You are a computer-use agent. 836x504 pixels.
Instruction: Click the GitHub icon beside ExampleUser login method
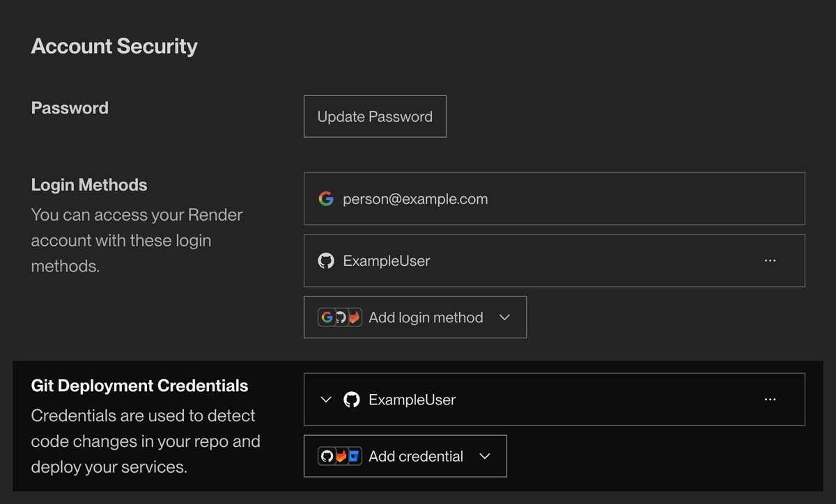(326, 260)
